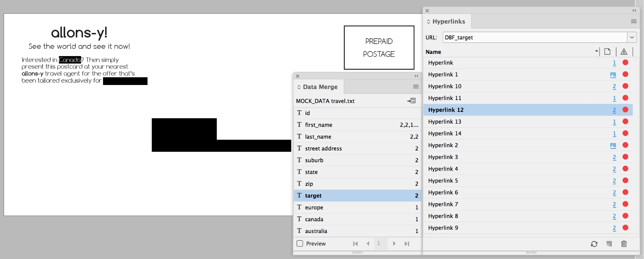
Task: Select the canada data field
Action: click(358, 219)
